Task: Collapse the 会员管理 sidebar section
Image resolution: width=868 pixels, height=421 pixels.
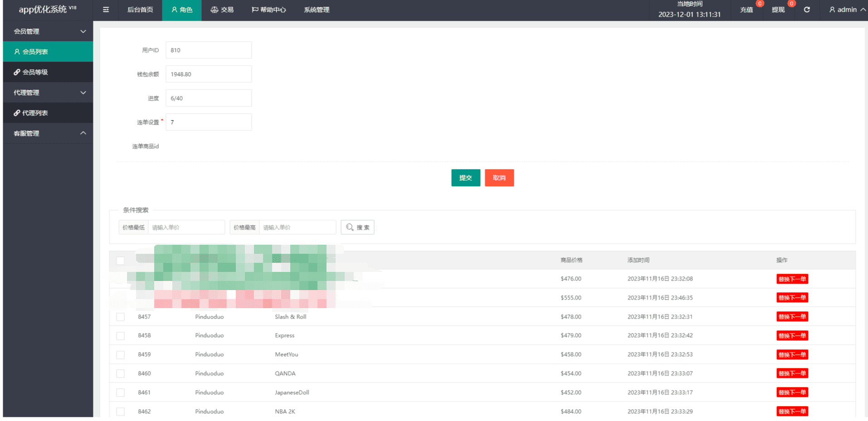Action: (x=48, y=31)
